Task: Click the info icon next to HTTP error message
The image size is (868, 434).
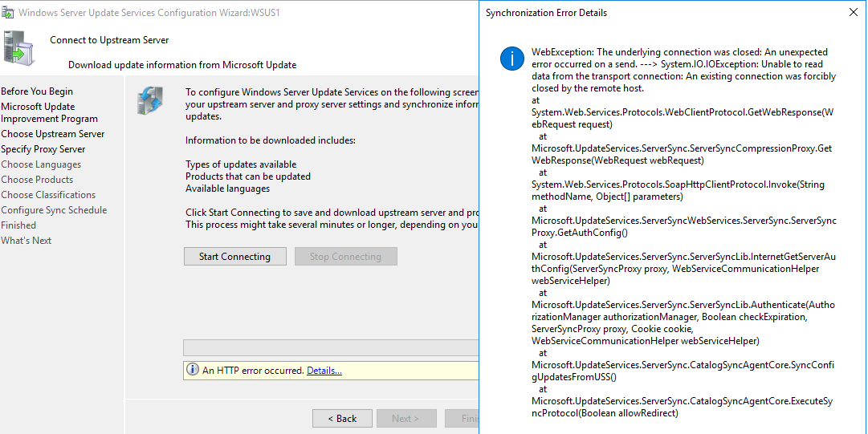Action: tap(192, 370)
